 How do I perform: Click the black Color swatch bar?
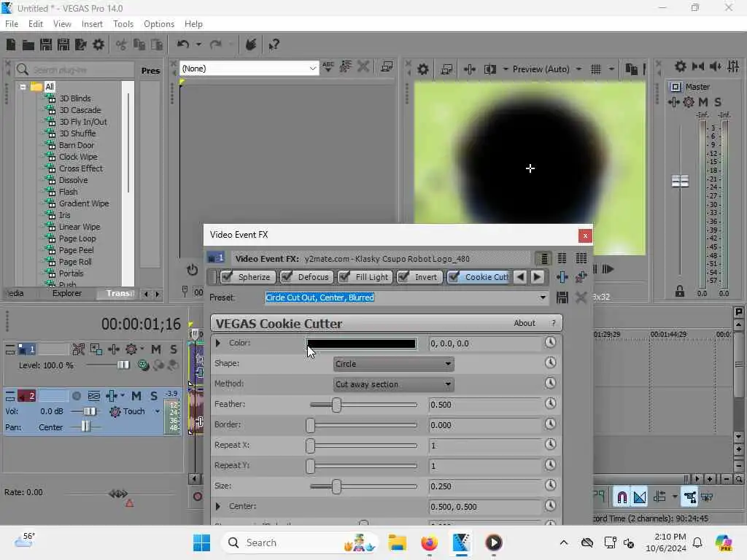point(361,344)
